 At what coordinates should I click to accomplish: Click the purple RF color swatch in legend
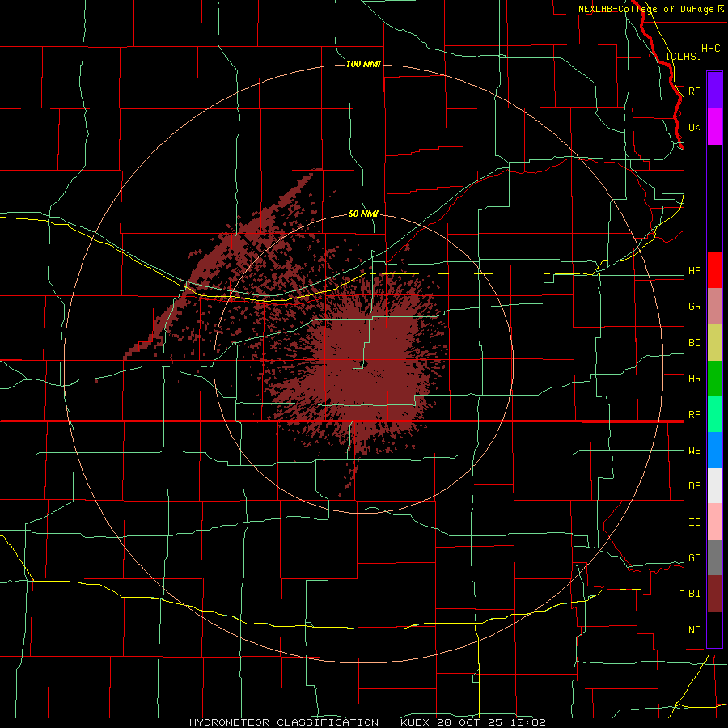click(x=714, y=91)
